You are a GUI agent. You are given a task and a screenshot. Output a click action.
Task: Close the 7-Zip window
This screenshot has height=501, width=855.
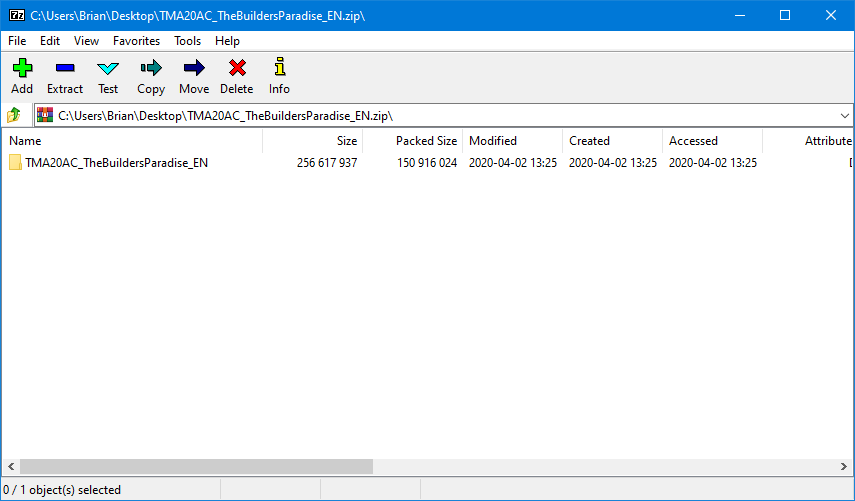coord(831,15)
